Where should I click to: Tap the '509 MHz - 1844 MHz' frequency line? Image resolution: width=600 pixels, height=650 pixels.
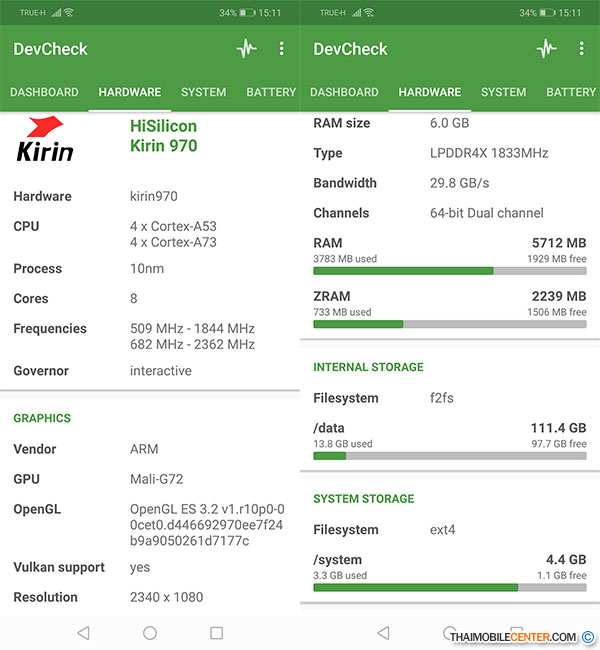click(192, 329)
